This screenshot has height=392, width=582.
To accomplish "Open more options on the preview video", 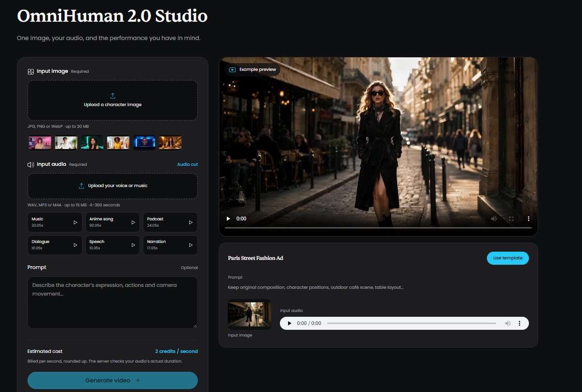I will pyautogui.click(x=528, y=218).
